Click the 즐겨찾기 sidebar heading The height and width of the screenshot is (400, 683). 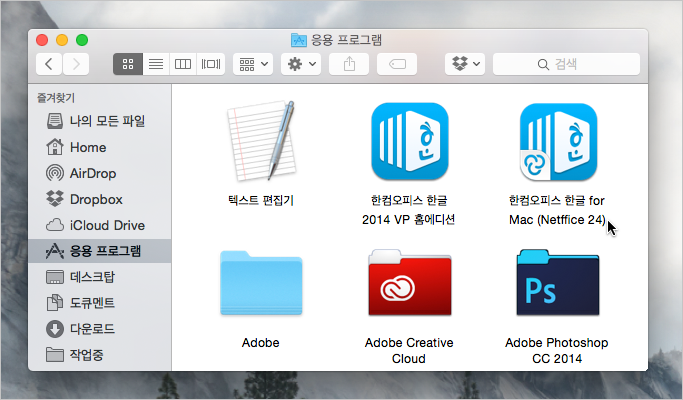[x=56, y=98]
